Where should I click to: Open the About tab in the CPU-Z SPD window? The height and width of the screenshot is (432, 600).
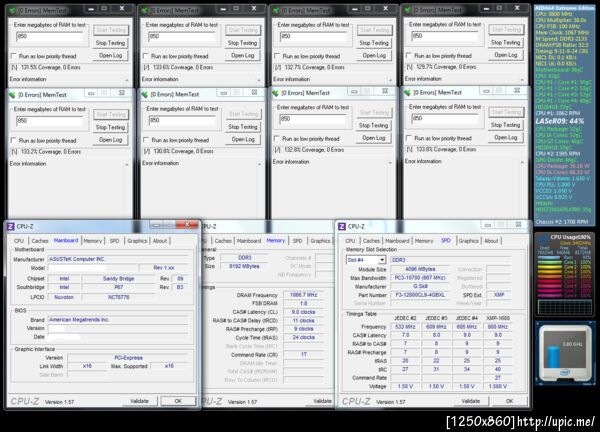491,241
